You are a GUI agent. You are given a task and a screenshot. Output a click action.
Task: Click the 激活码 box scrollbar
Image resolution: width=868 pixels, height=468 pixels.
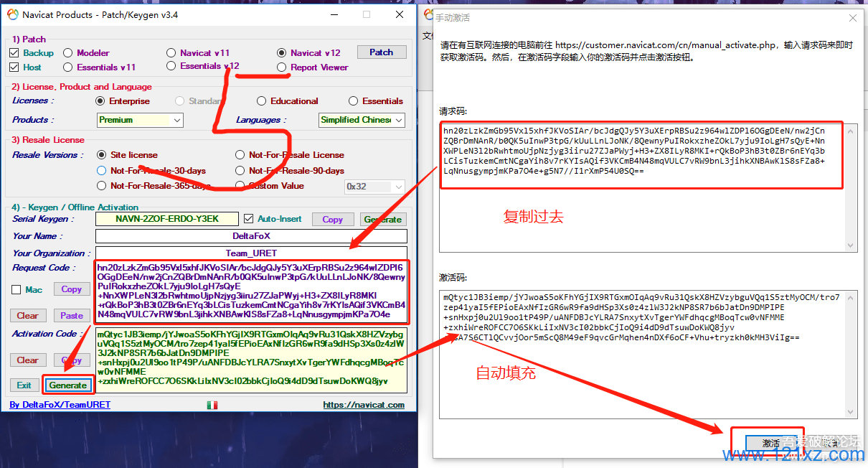(x=850, y=354)
